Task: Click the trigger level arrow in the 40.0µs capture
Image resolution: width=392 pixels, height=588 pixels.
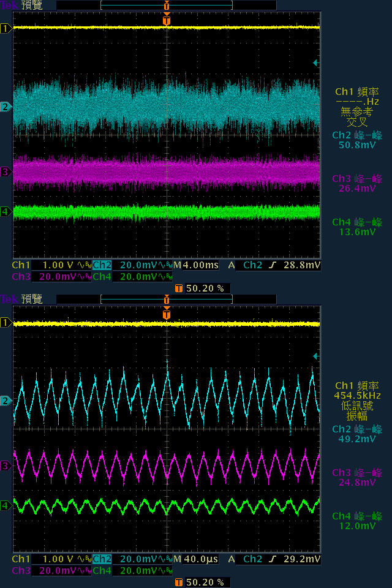Action: (x=316, y=356)
